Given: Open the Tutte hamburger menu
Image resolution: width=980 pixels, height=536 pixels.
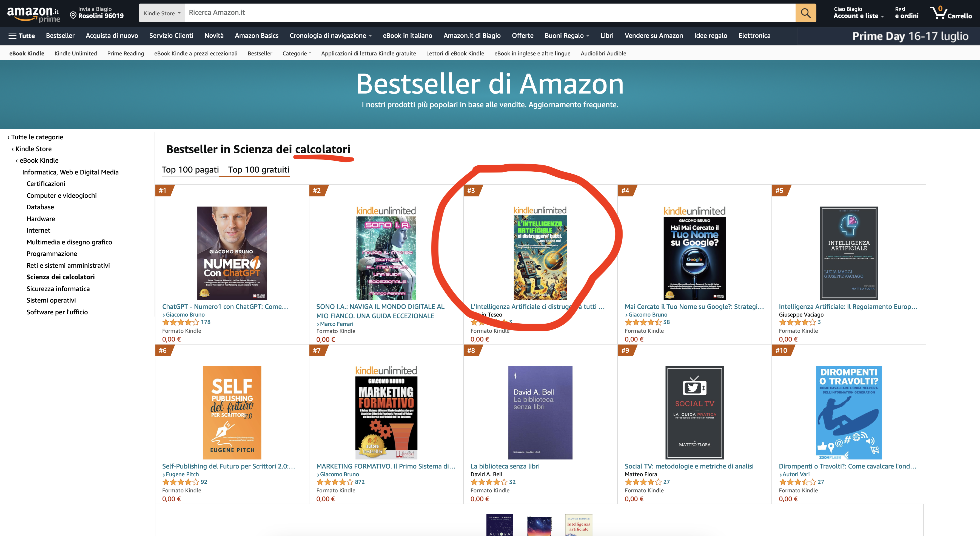Looking at the screenshot, I should click(x=22, y=36).
